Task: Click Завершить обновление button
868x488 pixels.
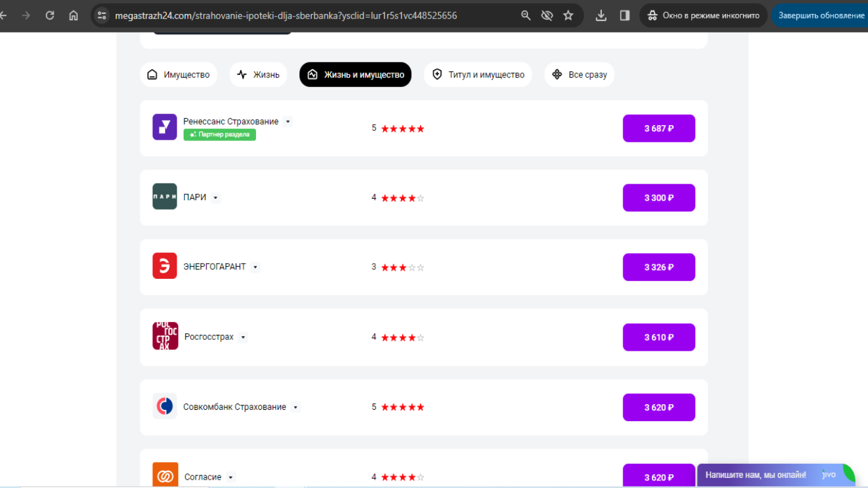Action: (820, 15)
